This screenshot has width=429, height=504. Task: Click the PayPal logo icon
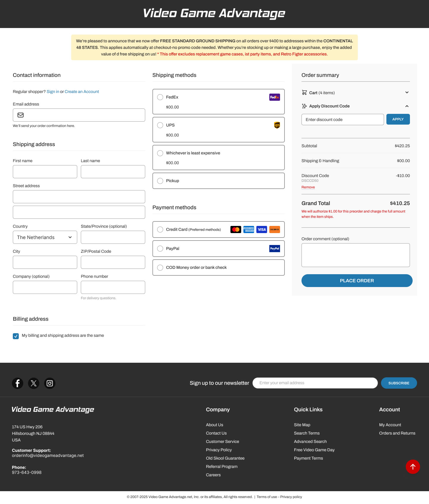(274, 249)
